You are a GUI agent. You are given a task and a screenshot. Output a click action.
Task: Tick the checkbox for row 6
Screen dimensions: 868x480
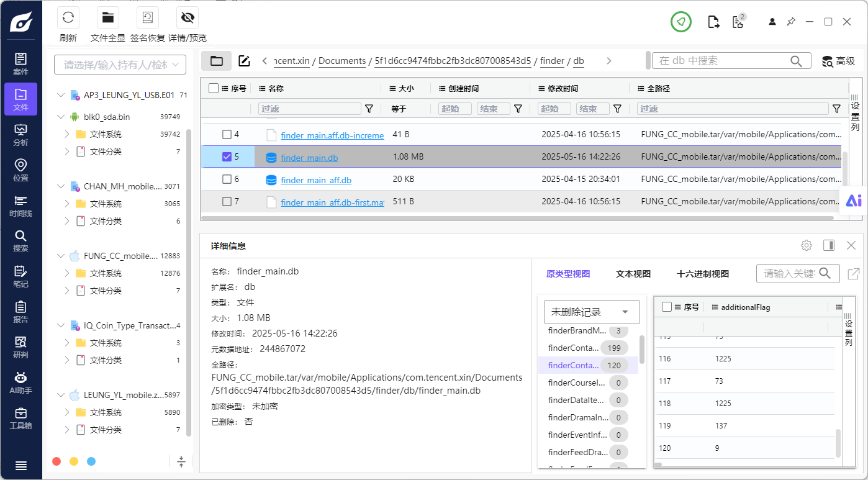coord(227,179)
